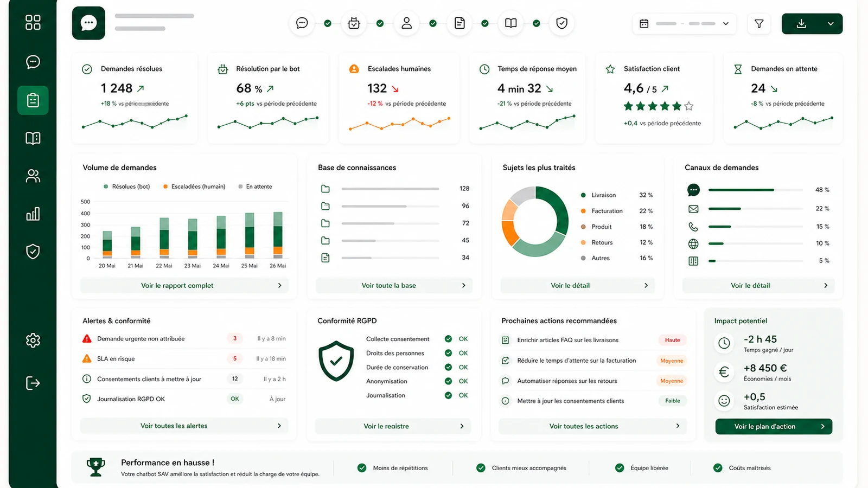Expand chevron on Voir toutes les alertes
The width and height of the screenshot is (868, 488).
279,426
